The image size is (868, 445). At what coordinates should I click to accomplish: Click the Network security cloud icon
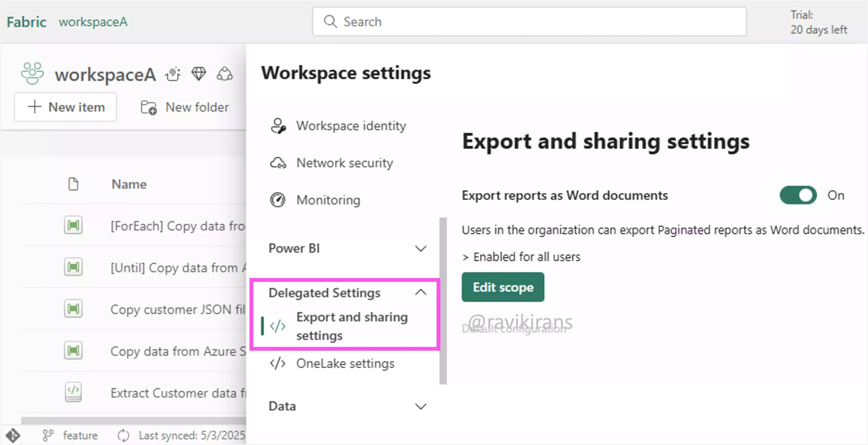pyautogui.click(x=278, y=163)
